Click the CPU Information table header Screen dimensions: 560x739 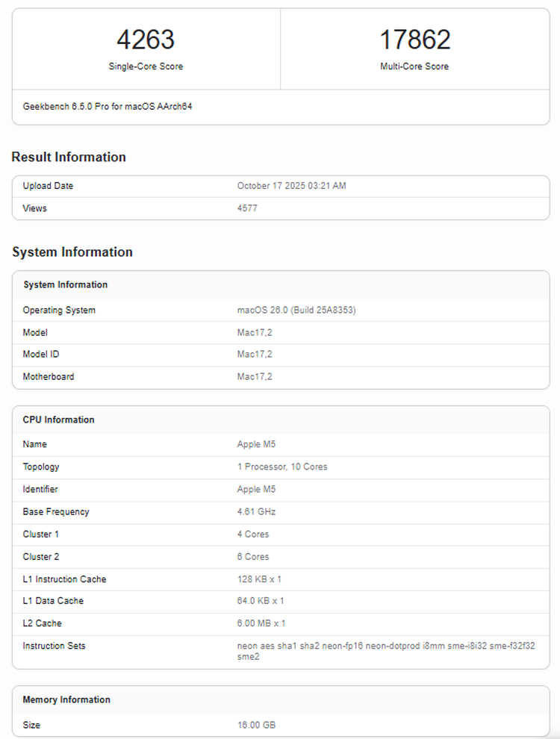(59, 420)
